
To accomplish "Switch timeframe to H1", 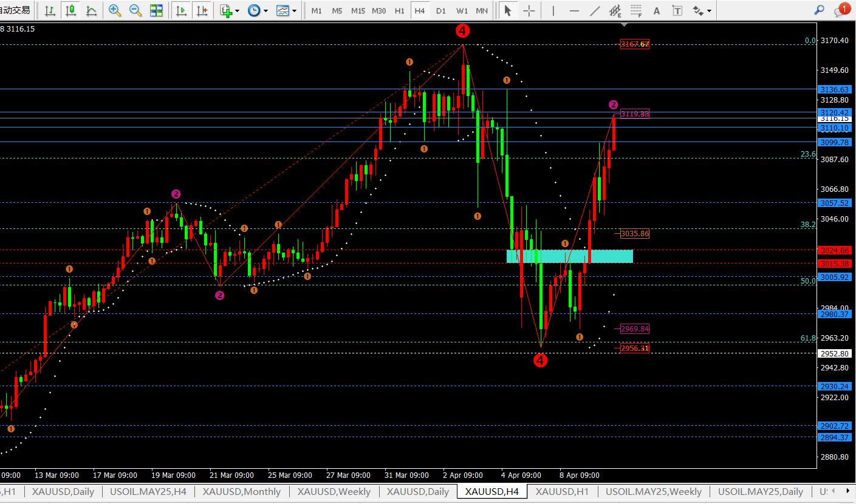I will pos(399,10).
